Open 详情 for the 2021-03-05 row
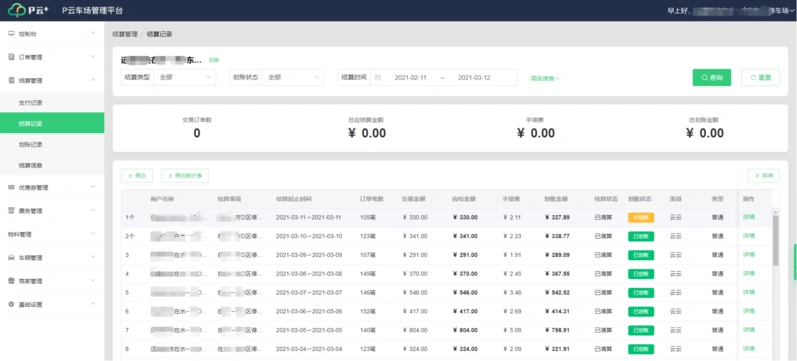This screenshot has width=797, height=361. point(749,330)
